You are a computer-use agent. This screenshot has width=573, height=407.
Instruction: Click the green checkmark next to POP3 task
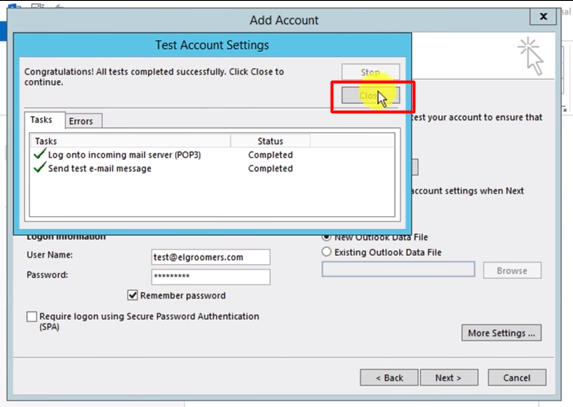(x=39, y=154)
